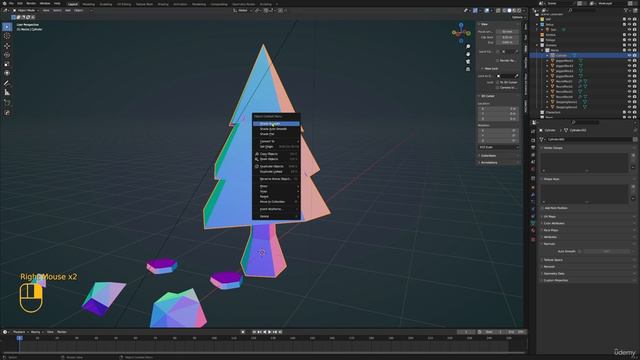Viewport: 640px width, 360px height.
Task: Select the Rotate tool in toolbar
Action: point(7,55)
